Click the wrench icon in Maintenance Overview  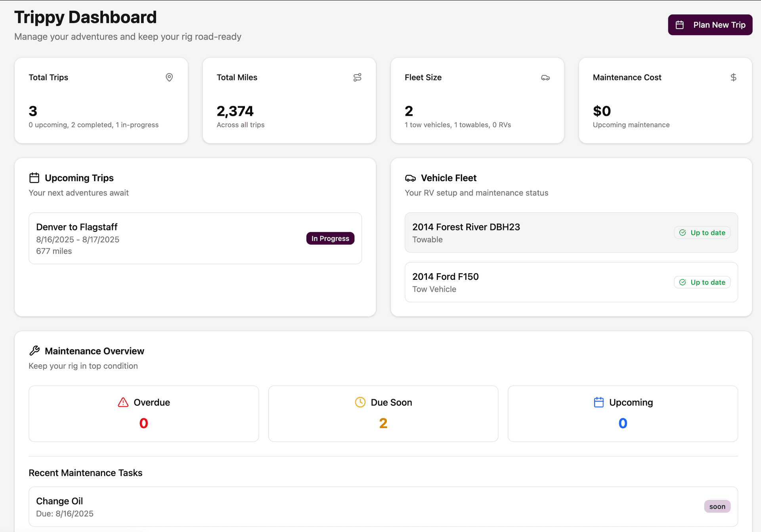coord(34,350)
